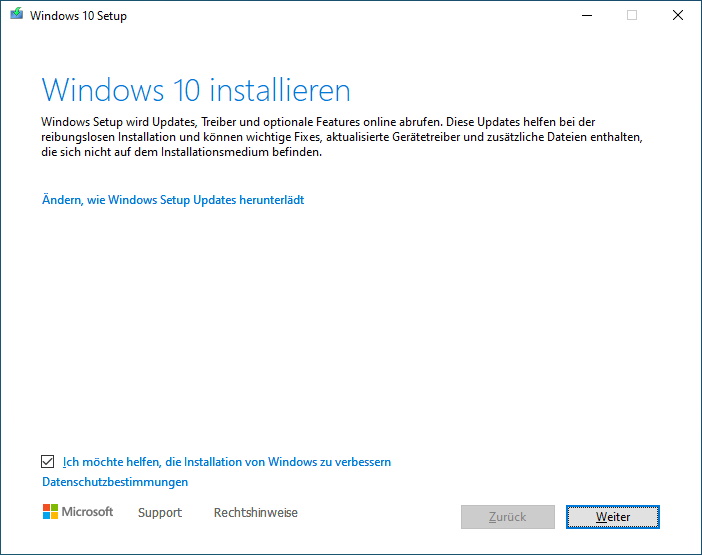Open the Support link
This screenshot has height=555, width=702.
pos(160,512)
